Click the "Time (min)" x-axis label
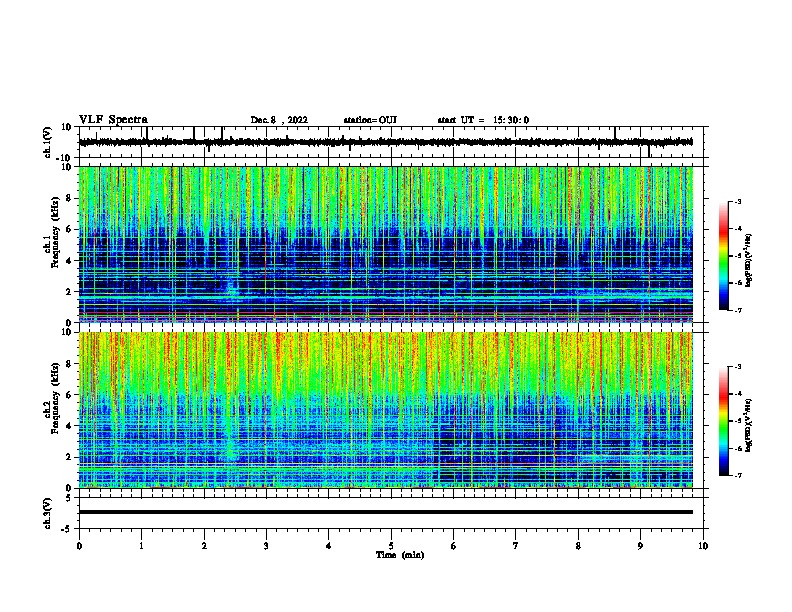 point(400,555)
